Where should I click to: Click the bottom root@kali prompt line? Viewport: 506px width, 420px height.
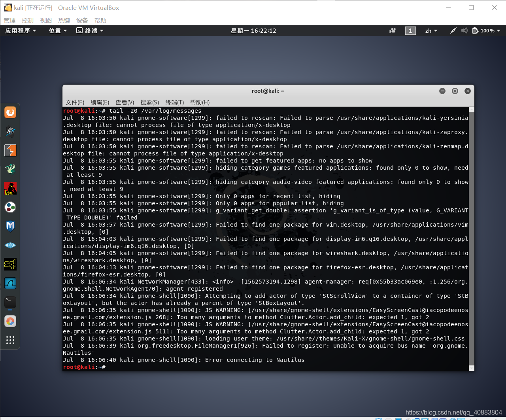coord(84,367)
